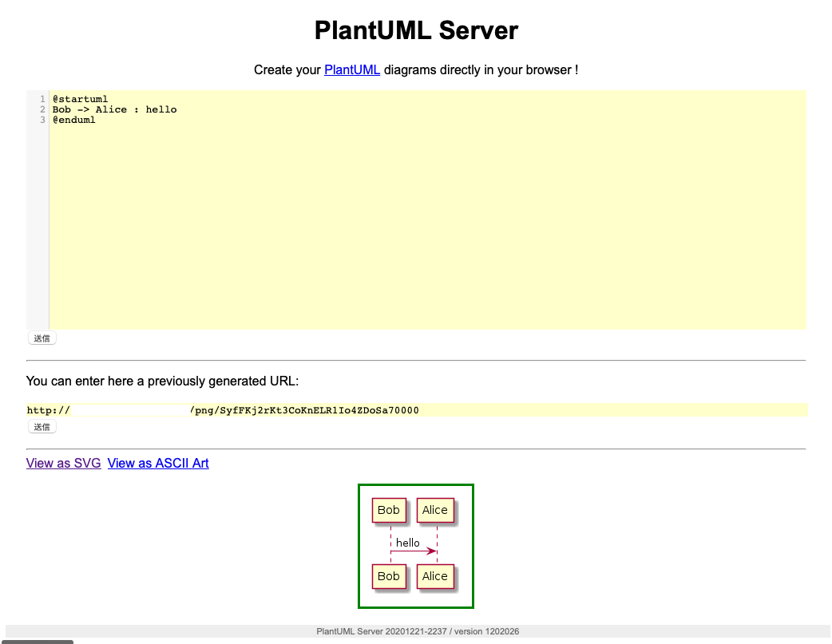The height and width of the screenshot is (644, 832).
Task: Place the cursor on the '@enduml' line
Action: (73, 120)
